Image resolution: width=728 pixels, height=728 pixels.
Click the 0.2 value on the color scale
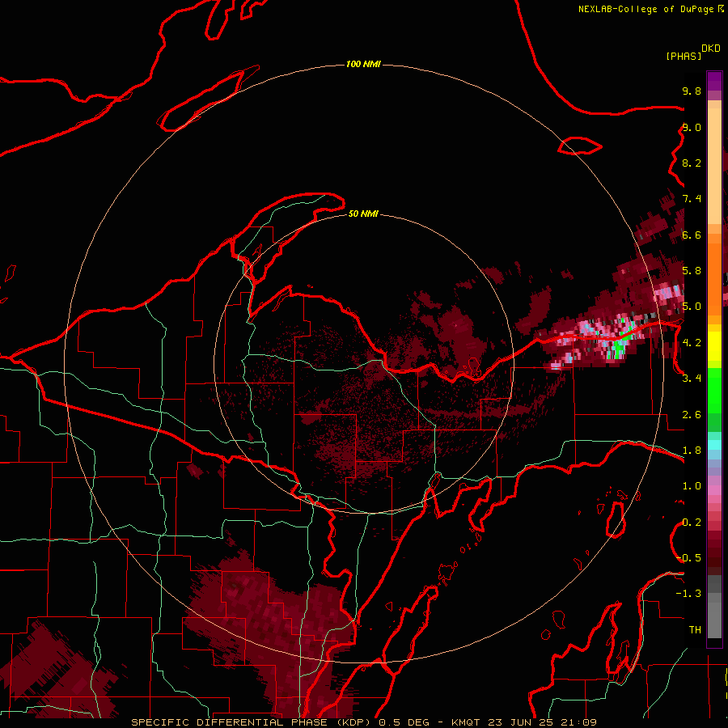tap(692, 523)
